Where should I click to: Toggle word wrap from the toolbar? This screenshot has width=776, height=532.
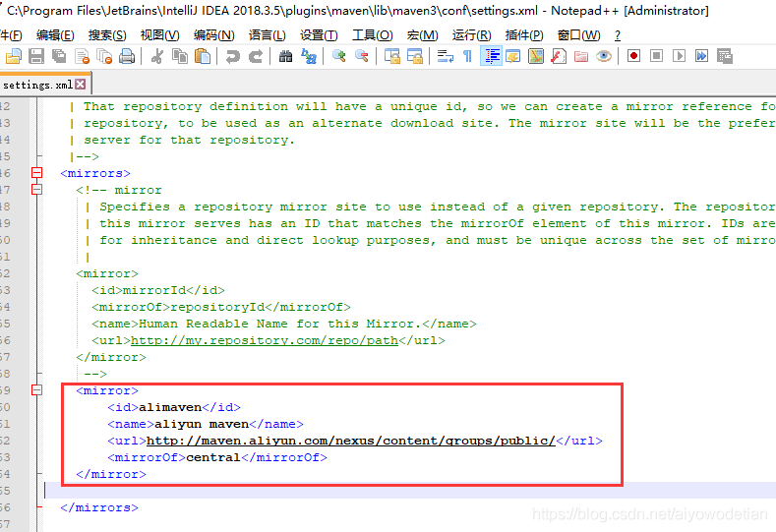(445, 56)
